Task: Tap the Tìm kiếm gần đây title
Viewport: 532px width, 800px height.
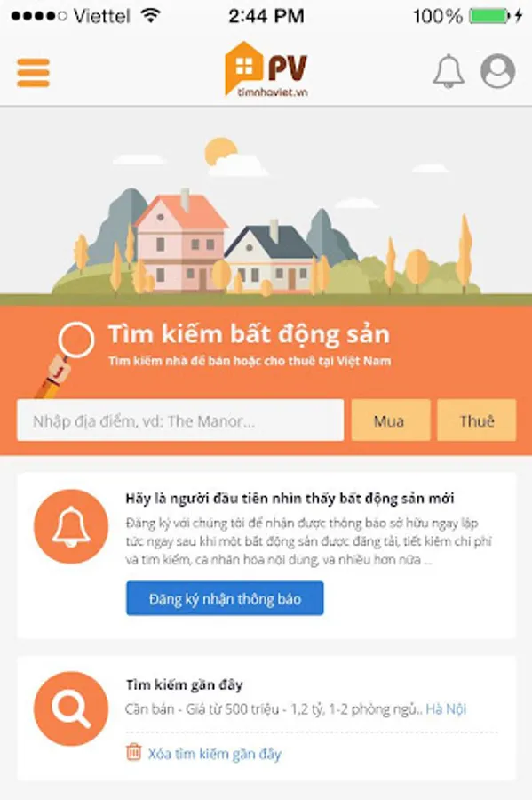Action: pyautogui.click(x=184, y=684)
